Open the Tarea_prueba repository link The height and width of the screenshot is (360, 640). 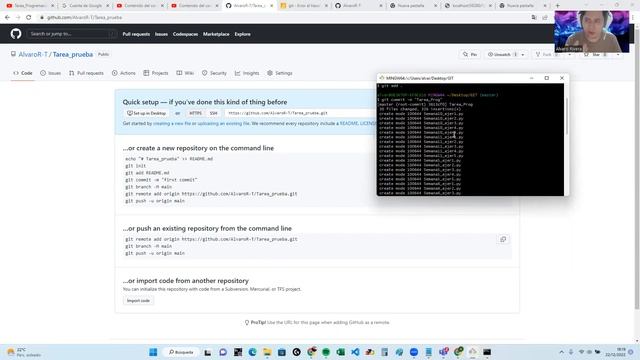73,54
